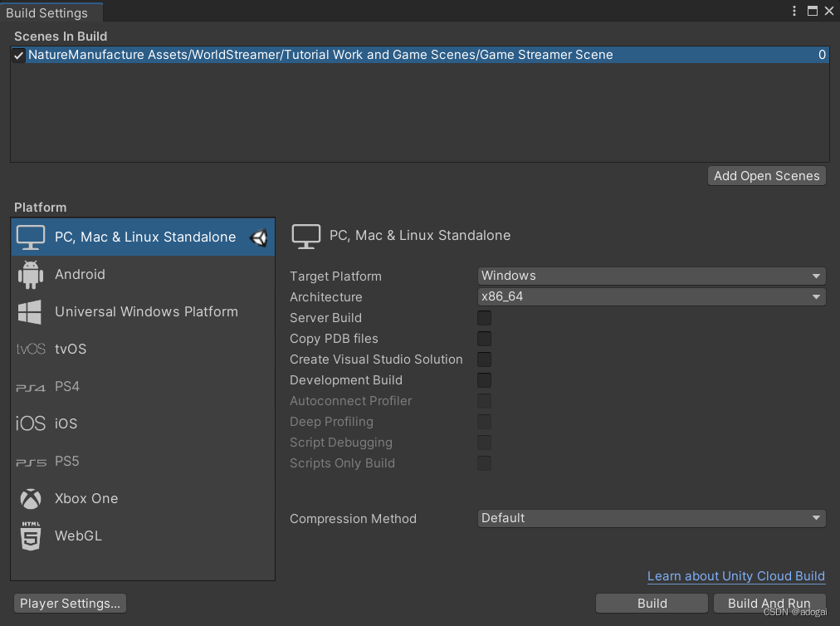Viewport: 840px width, 626px height.
Task: Open the window kebab options menu
Action: tap(794, 11)
